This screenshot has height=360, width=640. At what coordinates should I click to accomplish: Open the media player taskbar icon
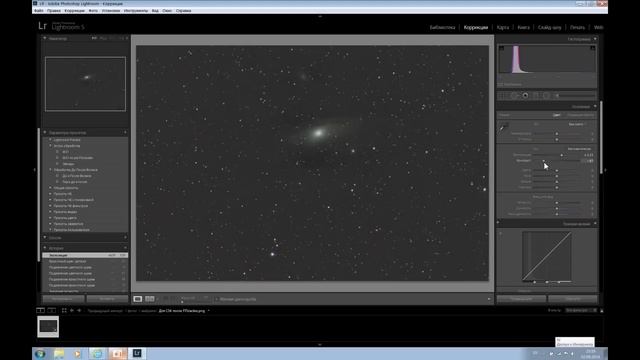click(x=78, y=353)
